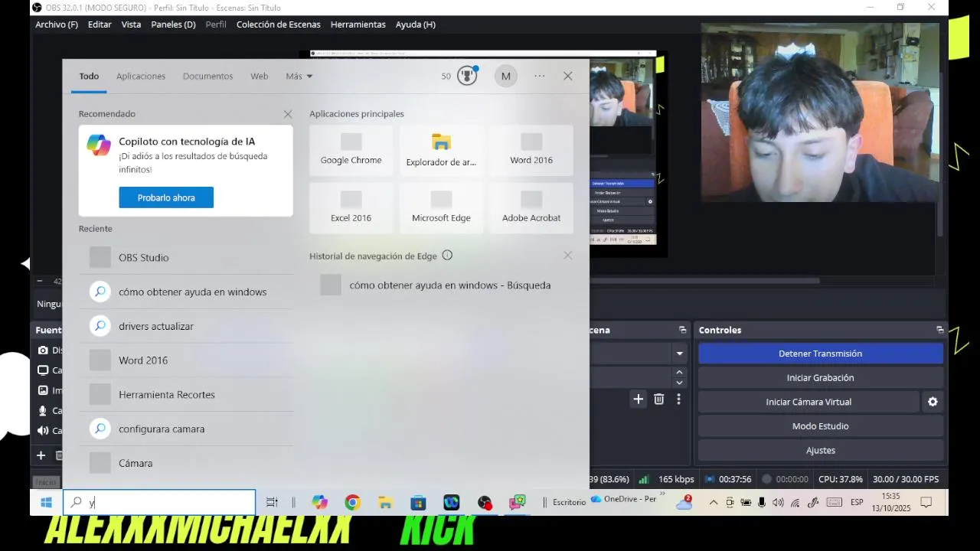
Task: Open Task View from the taskbar
Action: tap(272, 502)
